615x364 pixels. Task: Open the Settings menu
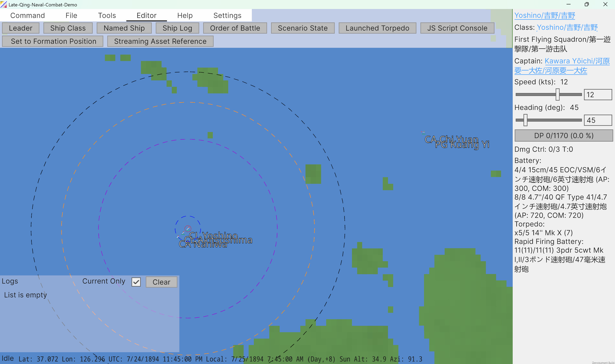click(227, 15)
